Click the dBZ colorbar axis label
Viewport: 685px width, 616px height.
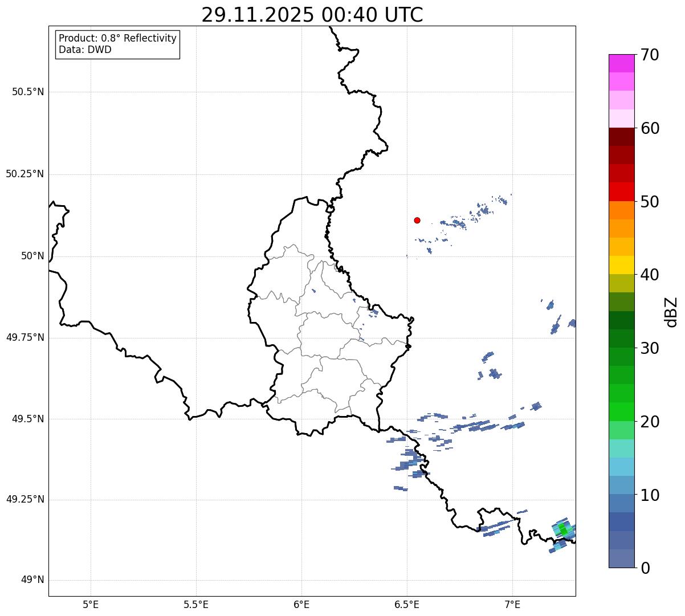pos(671,312)
